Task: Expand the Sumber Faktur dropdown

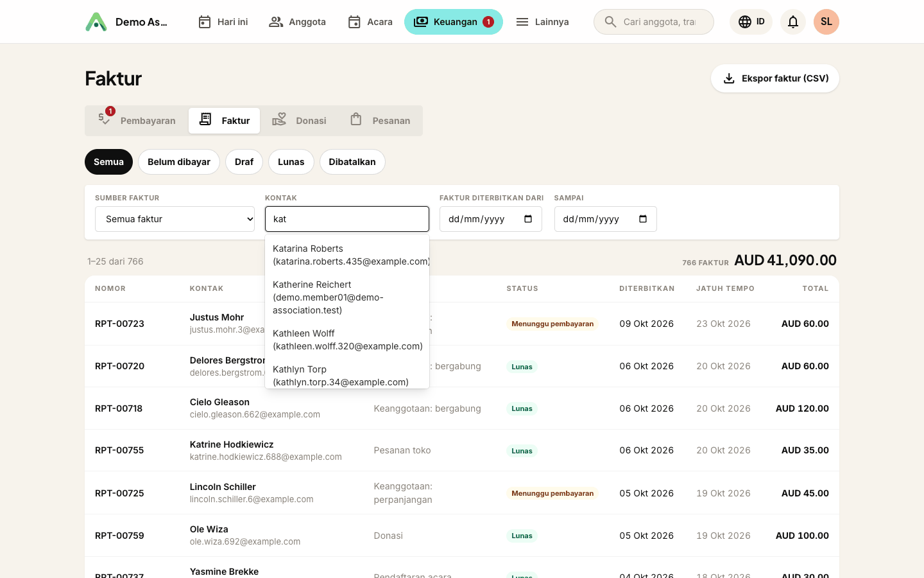Action: [x=175, y=219]
